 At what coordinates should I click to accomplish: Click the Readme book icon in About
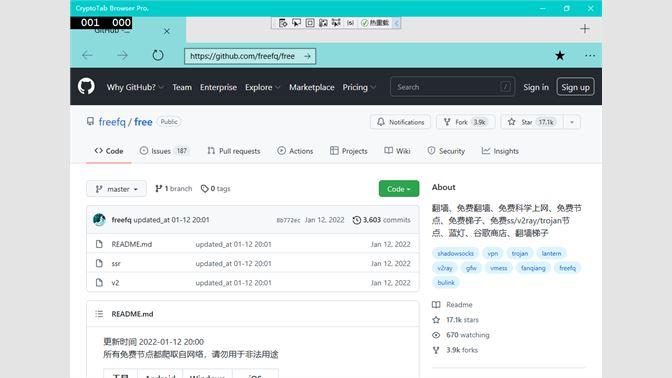coord(436,305)
